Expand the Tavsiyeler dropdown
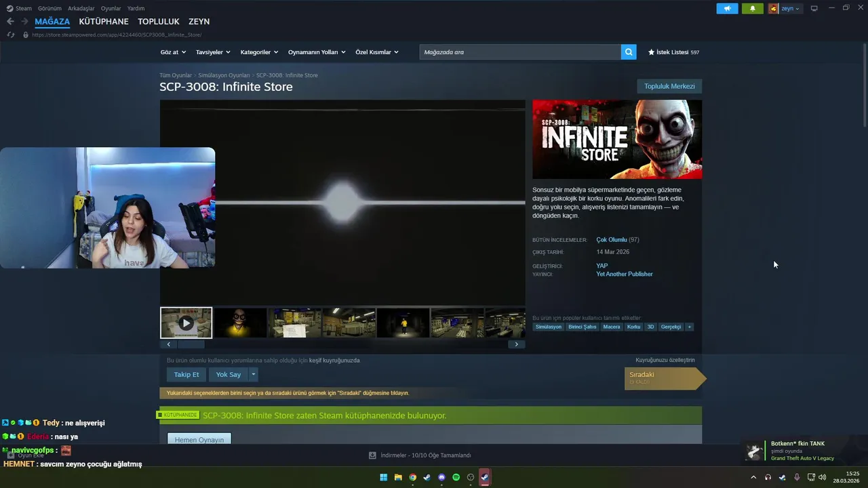This screenshot has width=868, height=488. pyautogui.click(x=213, y=52)
